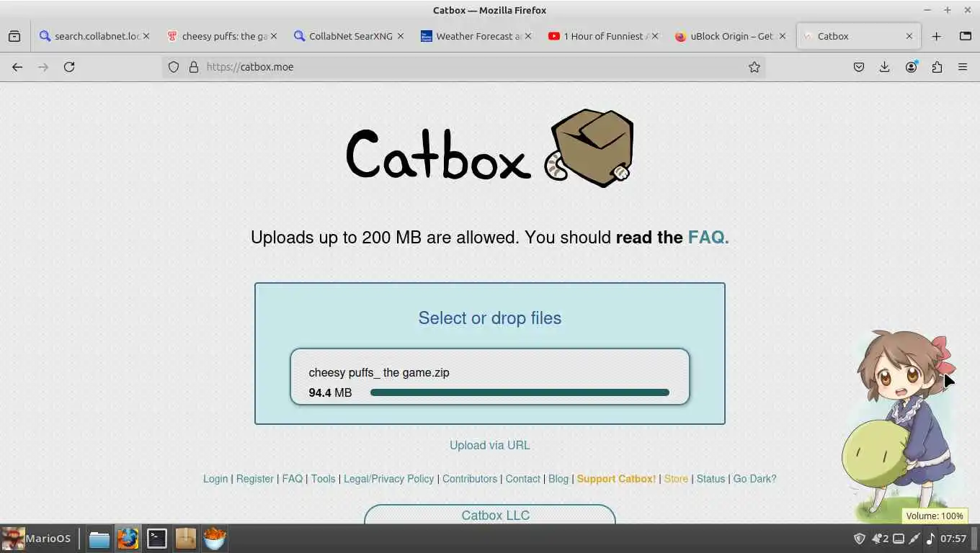Screen dimensions: 980x553
Task: Open MarioOS start menu
Action: [37, 539]
